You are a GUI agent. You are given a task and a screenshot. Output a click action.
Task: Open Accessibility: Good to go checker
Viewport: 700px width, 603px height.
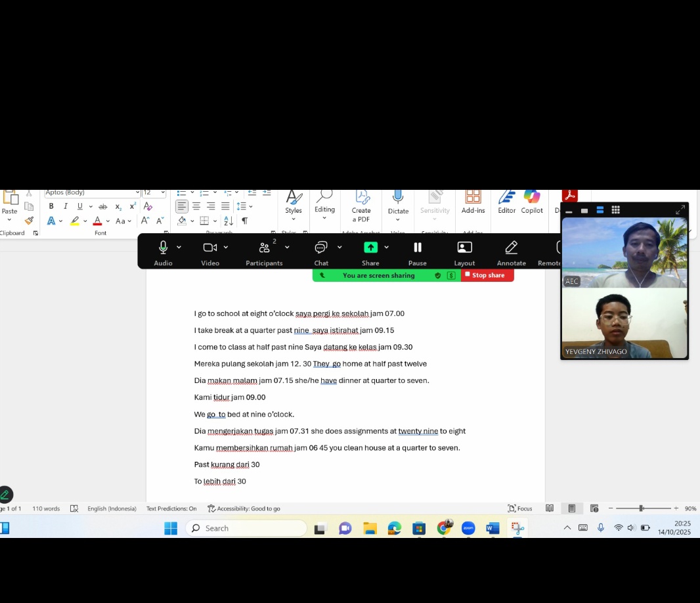244,508
